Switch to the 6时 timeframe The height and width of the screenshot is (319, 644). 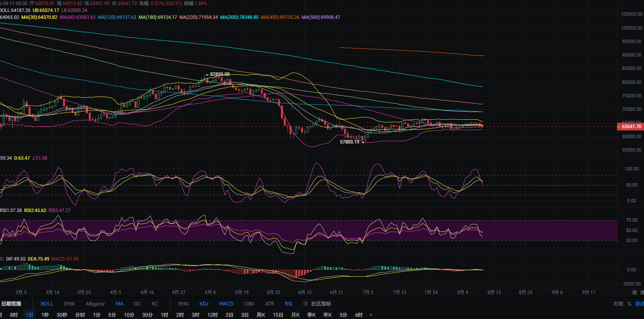pos(359,315)
